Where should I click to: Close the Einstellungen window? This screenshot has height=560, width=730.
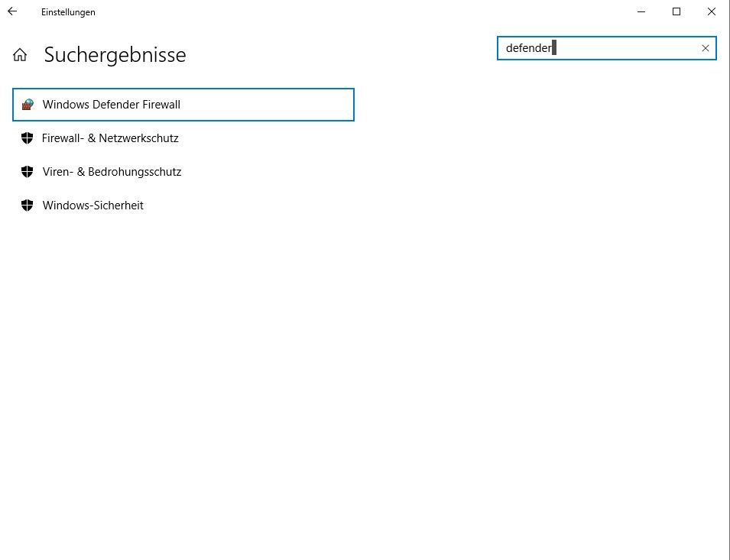click(x=712, y=11)
